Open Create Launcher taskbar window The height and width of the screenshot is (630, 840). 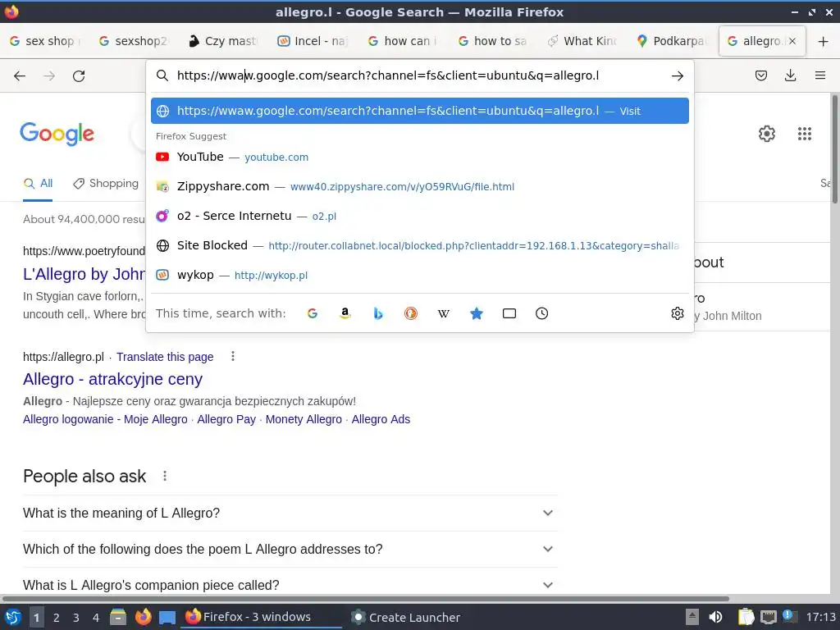[405, 617]
